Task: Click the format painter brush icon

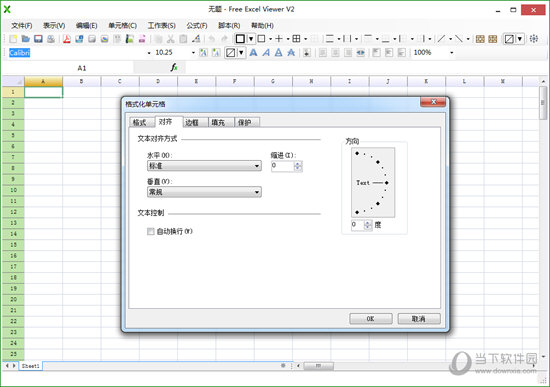Action: pyautogui.click(x=196, y=39)
